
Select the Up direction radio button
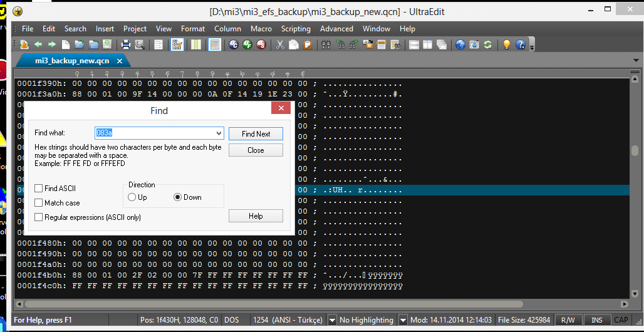pos(132,197)
